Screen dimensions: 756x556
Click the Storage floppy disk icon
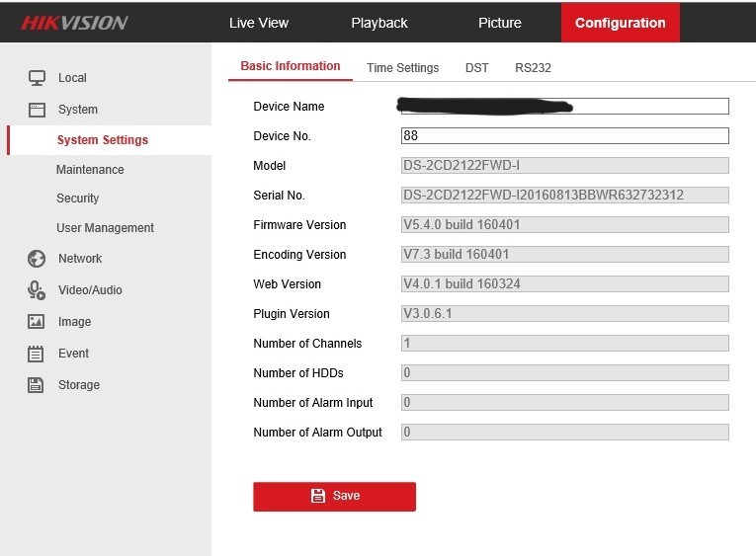[37, 385]
